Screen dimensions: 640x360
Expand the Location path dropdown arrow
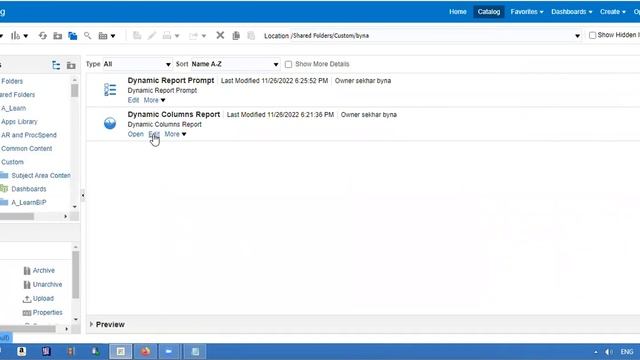point(578,36)
